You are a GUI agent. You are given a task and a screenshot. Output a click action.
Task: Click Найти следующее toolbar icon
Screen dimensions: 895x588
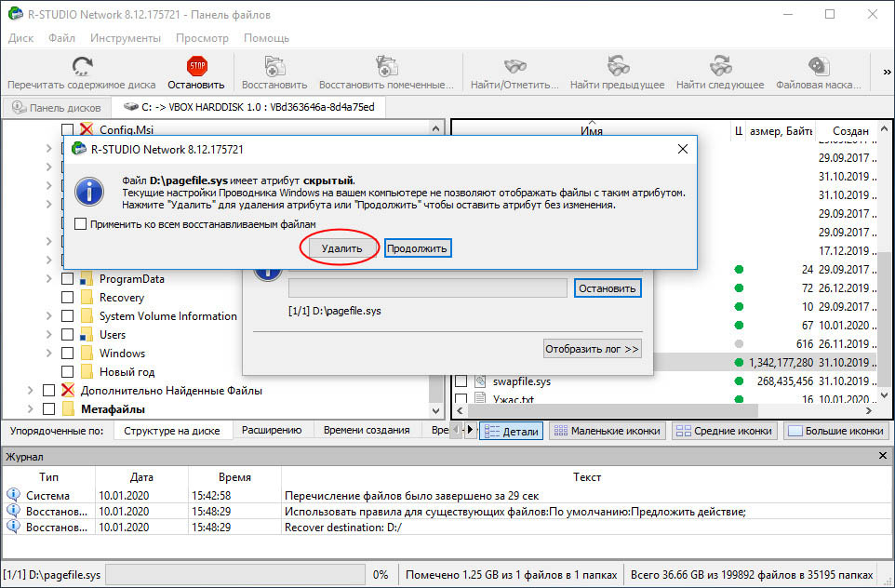(720, 66)
